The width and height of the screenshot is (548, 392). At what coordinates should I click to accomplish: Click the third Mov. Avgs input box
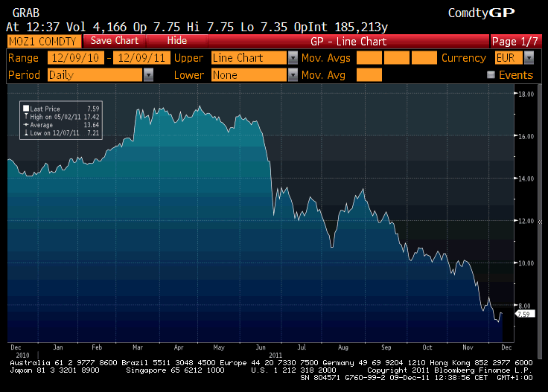tap(424, 58)
